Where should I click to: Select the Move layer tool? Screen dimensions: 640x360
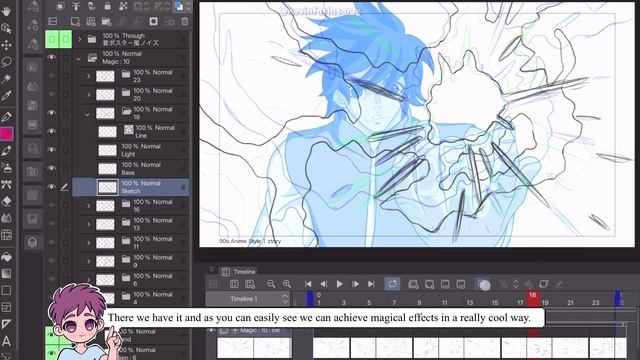click(6, 45)
